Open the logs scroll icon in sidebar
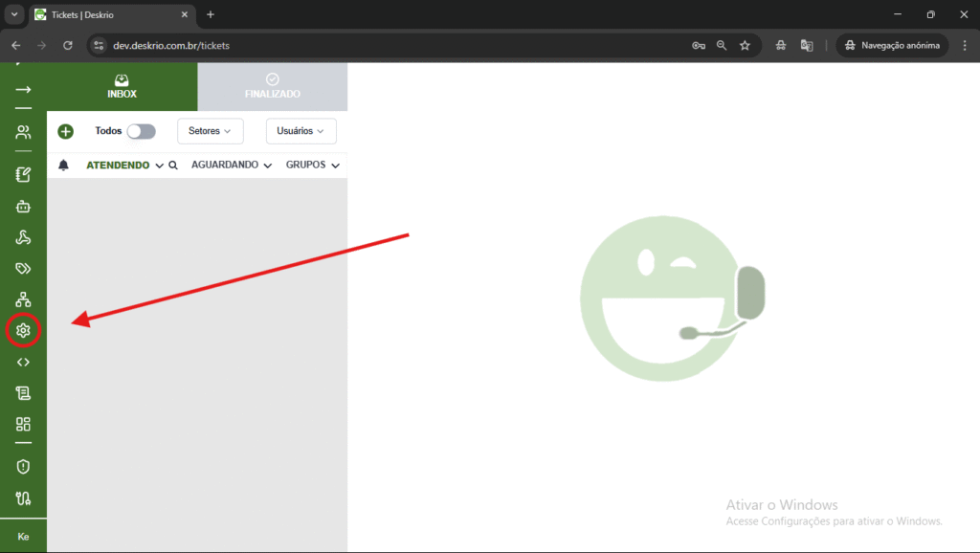The width and height of the screenshot is (980, 553). click(23, 393)
